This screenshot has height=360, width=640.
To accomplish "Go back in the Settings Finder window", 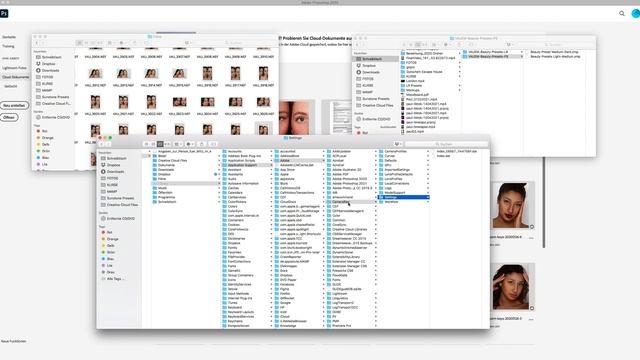I will (102, 144).
